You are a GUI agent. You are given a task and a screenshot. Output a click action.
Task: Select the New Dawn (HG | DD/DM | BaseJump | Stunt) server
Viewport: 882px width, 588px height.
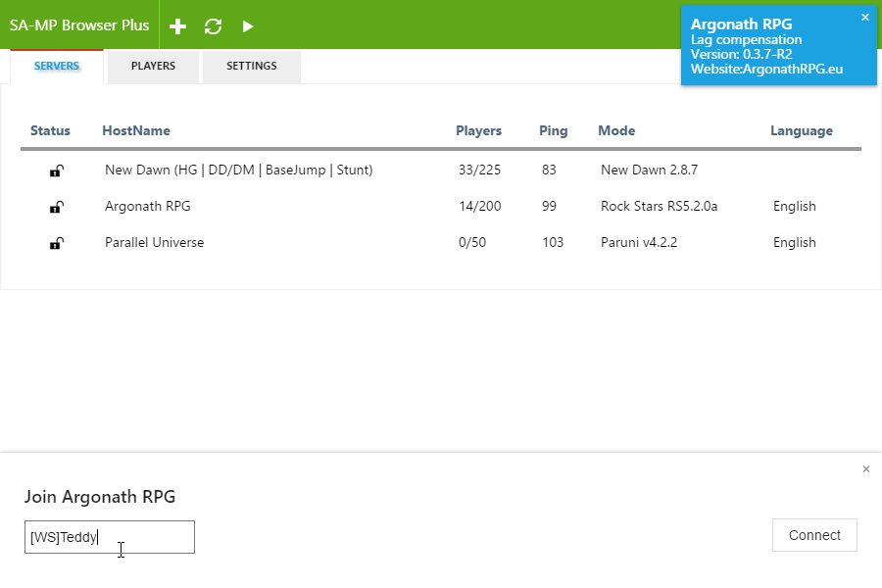[238, 170]
